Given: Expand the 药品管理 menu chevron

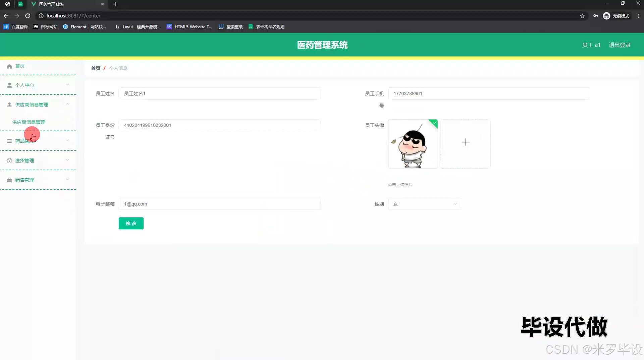Looking at the screenshot, I should pyautogui.click(x=67, y=141).
